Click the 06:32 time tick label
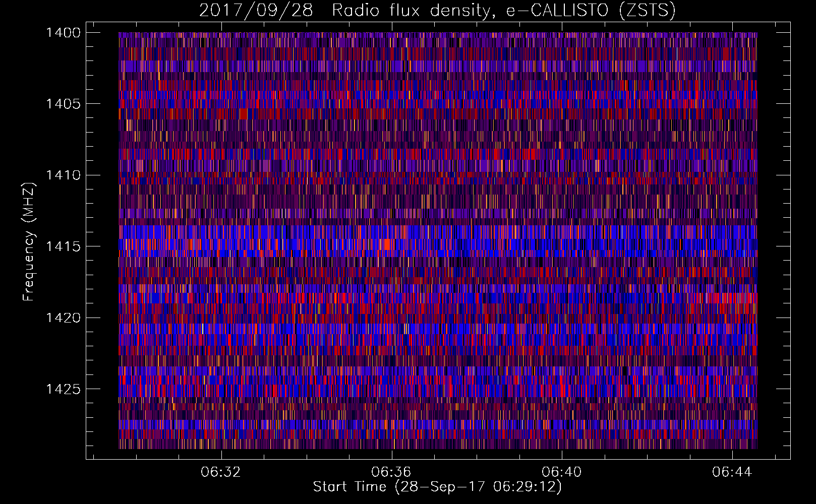The image size is (816, 504). [221, 472]
